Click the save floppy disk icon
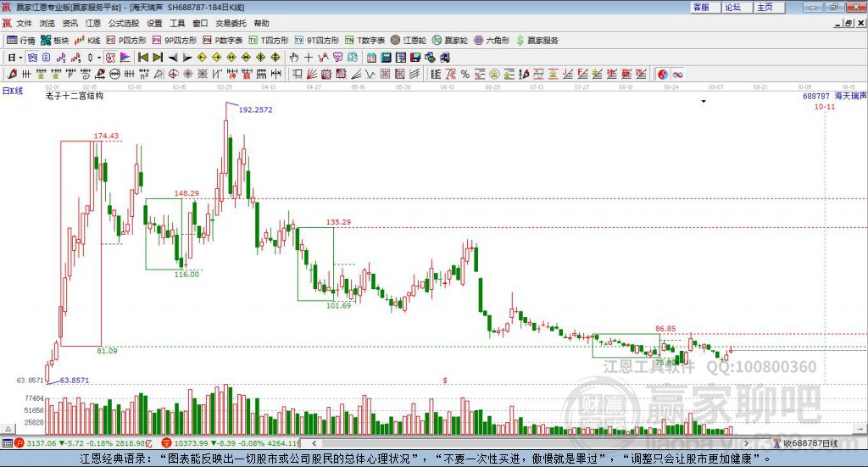The image size is (868, 467). pyautogui.click(x=415, y=58)
